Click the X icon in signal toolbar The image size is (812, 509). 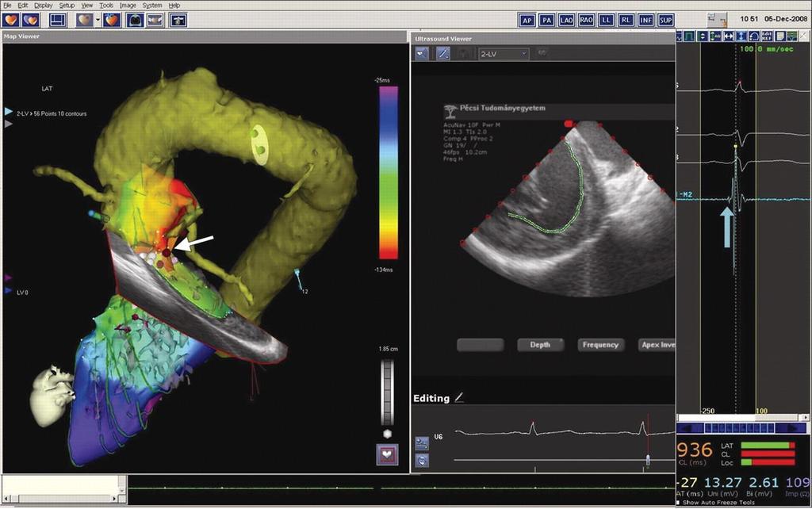point(804,36)
